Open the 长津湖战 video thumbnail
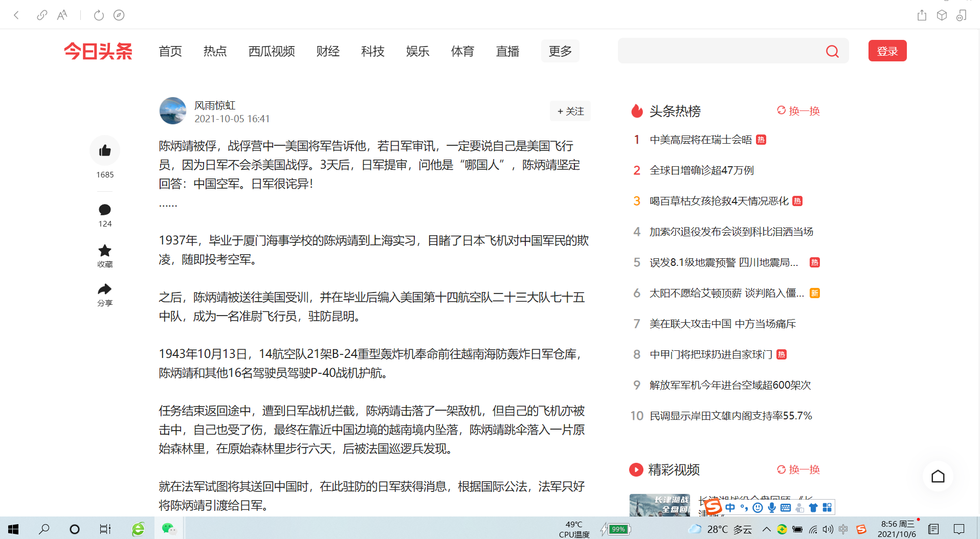Image resolution: width=980 pixels, height=539 pixels. pos(660,505)
